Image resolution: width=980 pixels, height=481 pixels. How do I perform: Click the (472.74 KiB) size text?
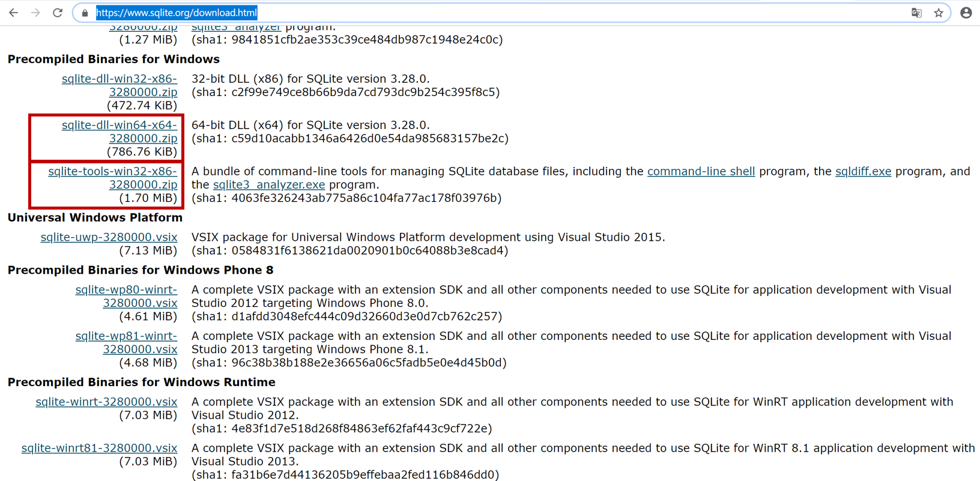click(x=142, y=106)
